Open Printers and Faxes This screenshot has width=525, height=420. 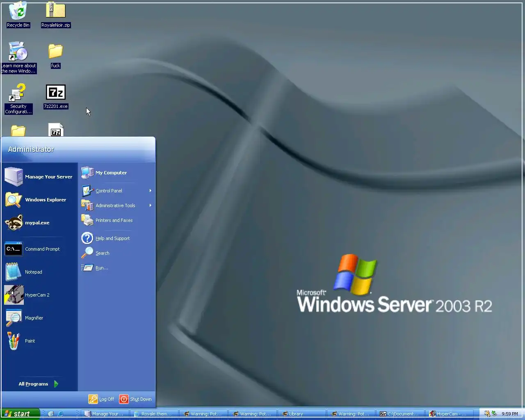click(x=116, y=220)
